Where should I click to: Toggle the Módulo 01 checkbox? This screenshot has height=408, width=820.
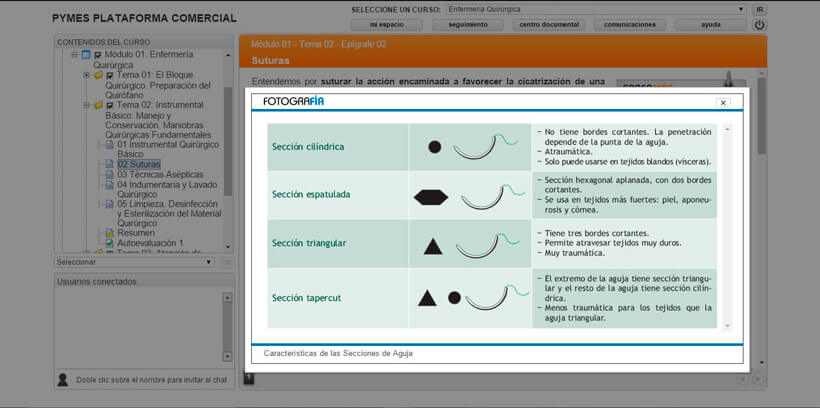98,55
